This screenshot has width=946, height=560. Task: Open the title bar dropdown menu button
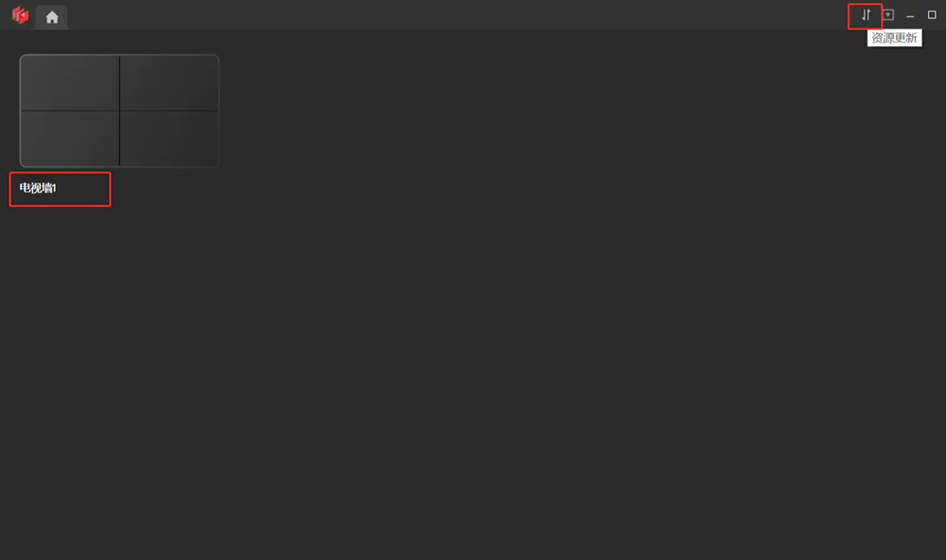coord(888,15)
